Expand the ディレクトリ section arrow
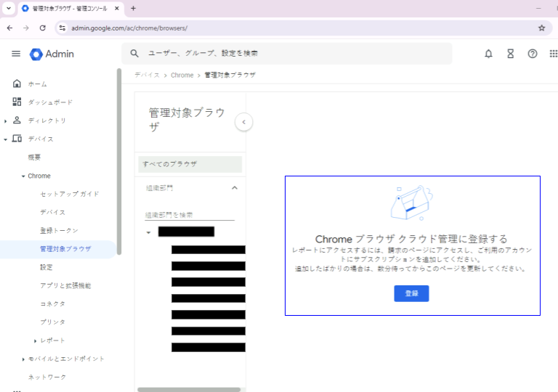Screen dimensions: 558x392 [5, 121]
